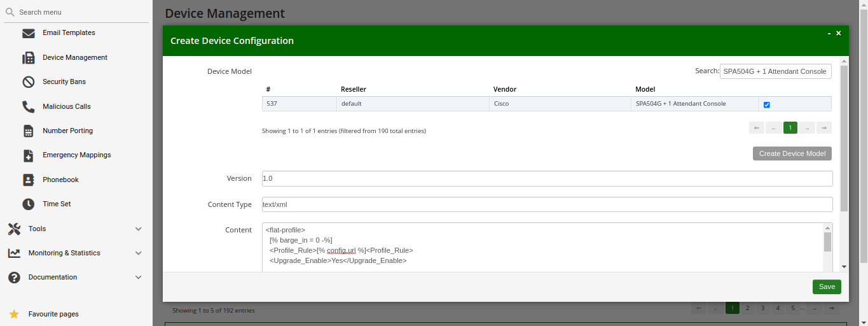Image resolution: width=868 pixels, height=326 pixels.
Task: Click the device model Search field
Action: [x=776, y=71]
